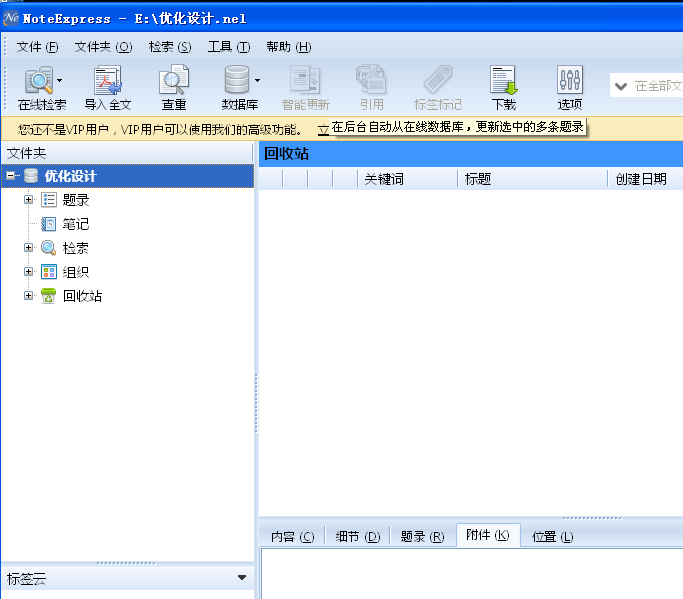The height and width of the screenshot is (599, 683).
Task: Select the 笔记 folder label
Action: (76, 224)
